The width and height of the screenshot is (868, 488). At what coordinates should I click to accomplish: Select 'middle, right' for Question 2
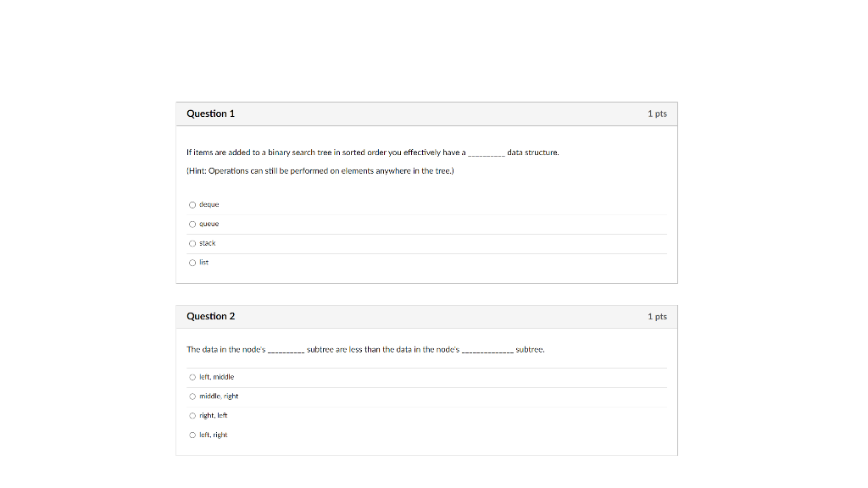click(x=192, y=396)
